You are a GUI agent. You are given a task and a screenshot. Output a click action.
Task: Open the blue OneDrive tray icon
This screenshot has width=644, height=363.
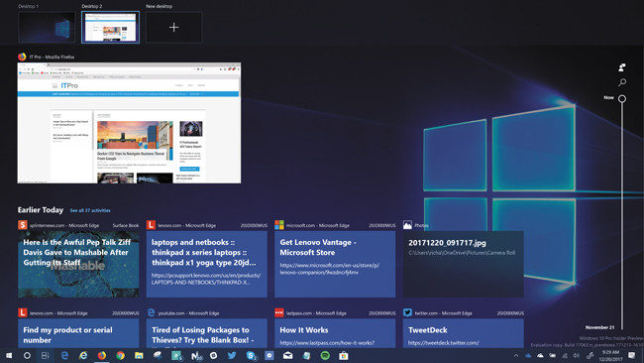[x=528, y=356]
